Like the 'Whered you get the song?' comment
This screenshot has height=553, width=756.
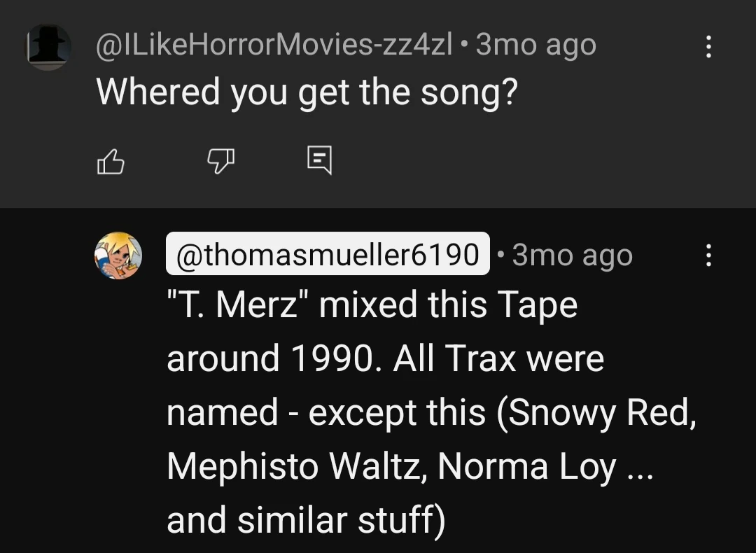pos(110,162)
